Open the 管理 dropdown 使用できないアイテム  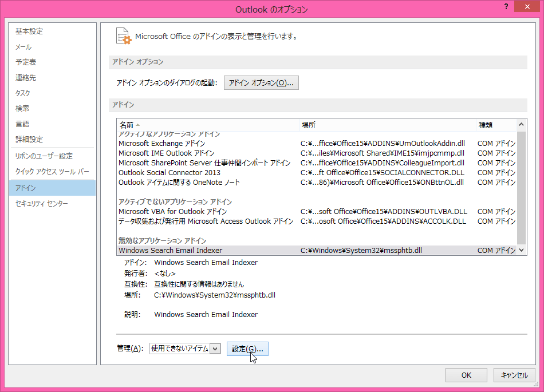coord(185,349)
